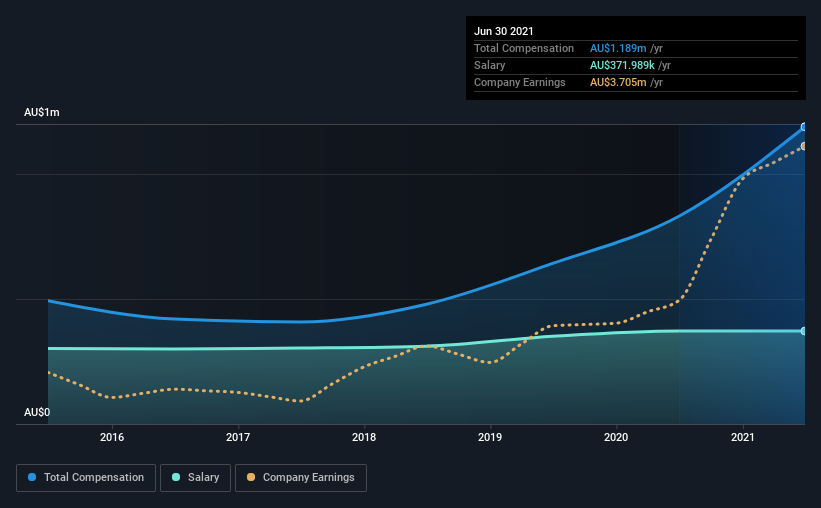Click the AU$371.989k salary value
The image size is (821, 508).
click(622, 65)
